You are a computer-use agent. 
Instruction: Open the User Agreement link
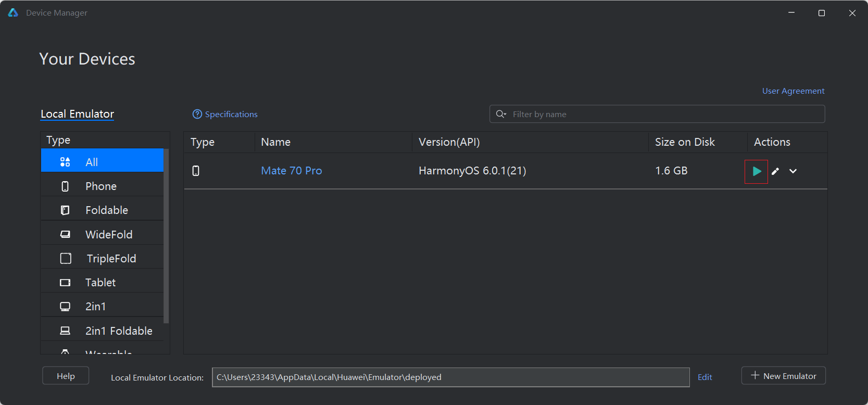[793, 91]
